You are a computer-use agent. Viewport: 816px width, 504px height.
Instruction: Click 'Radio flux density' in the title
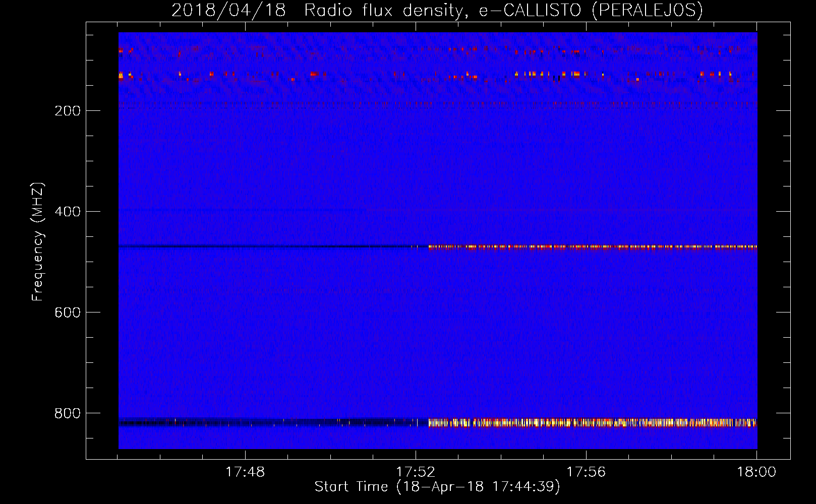(383, 11)
